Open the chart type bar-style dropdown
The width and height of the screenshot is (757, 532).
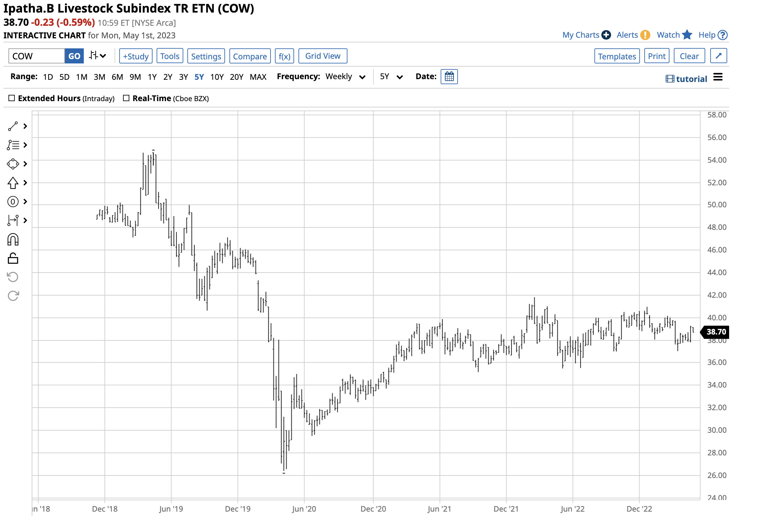pos(98,56)
